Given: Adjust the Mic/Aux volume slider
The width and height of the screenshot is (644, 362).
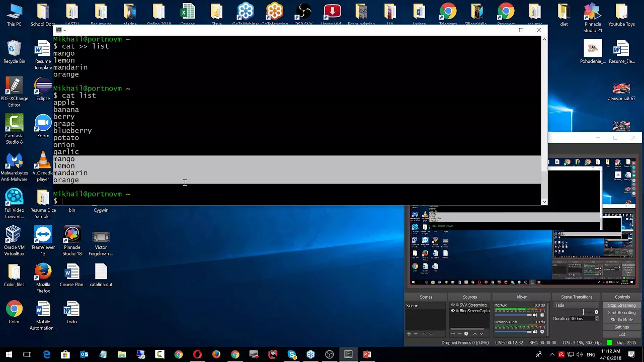Looking at the screenshot, I should [x=513, y=315].
